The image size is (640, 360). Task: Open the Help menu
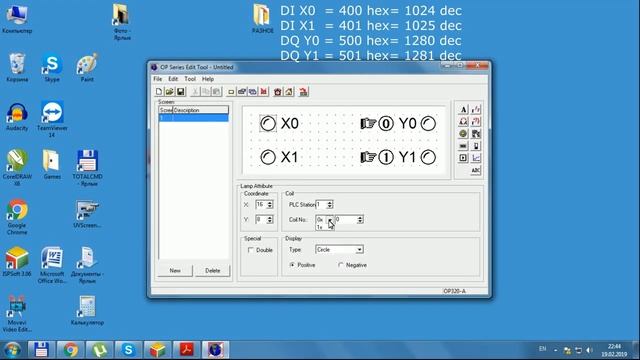click(x=208, y=79)
